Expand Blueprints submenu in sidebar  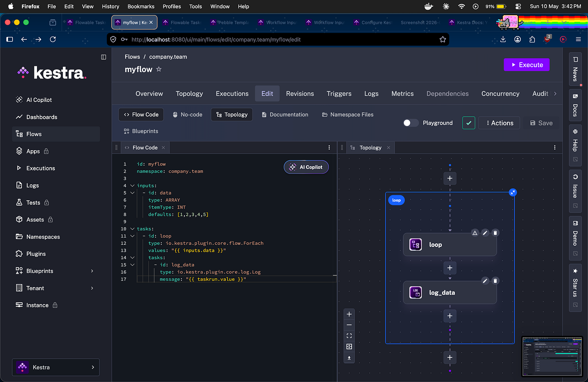pyautogui.click(x=92, y=271)
